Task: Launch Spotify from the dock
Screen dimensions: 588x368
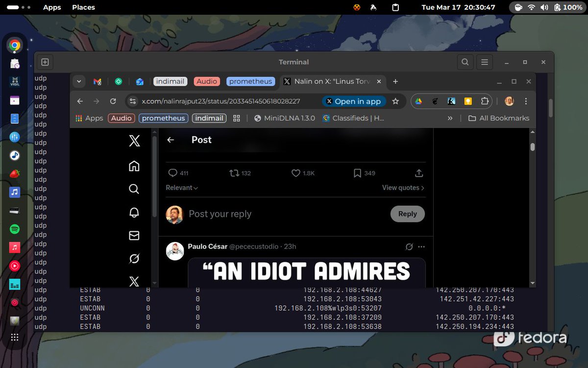Action: tap(15, 229)
